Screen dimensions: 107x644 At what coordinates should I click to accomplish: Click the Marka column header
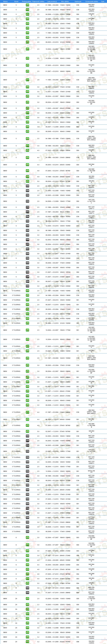5,1
